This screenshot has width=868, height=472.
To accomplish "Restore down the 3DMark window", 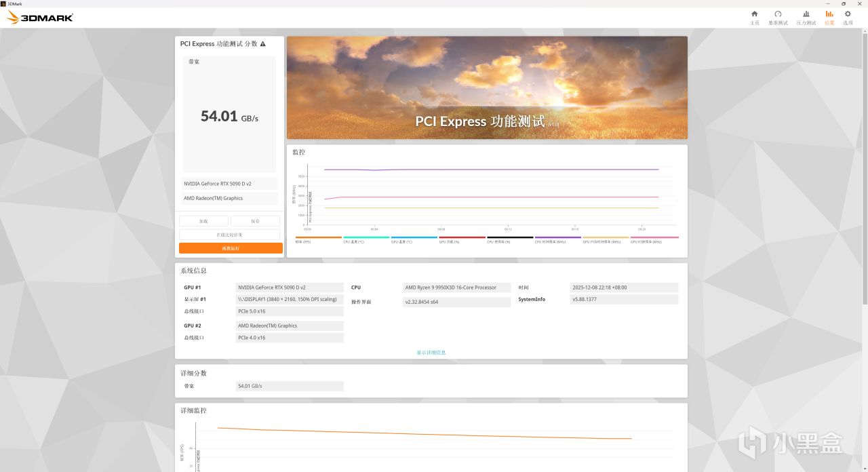I will coord(844,3).
